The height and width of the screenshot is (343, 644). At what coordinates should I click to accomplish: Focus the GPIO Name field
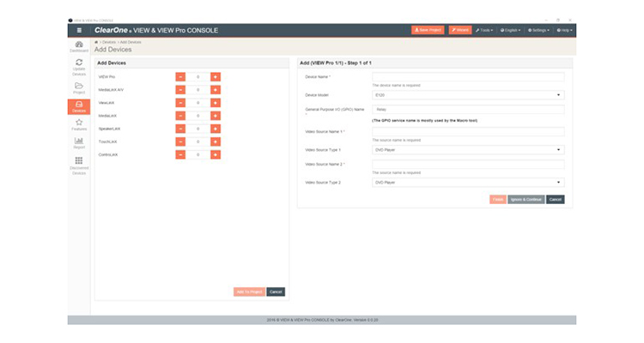[468, 110]
